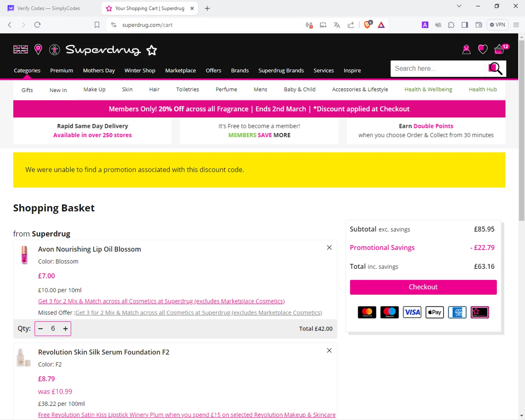
Task: Click the VPN button
Action: [497, 25]
